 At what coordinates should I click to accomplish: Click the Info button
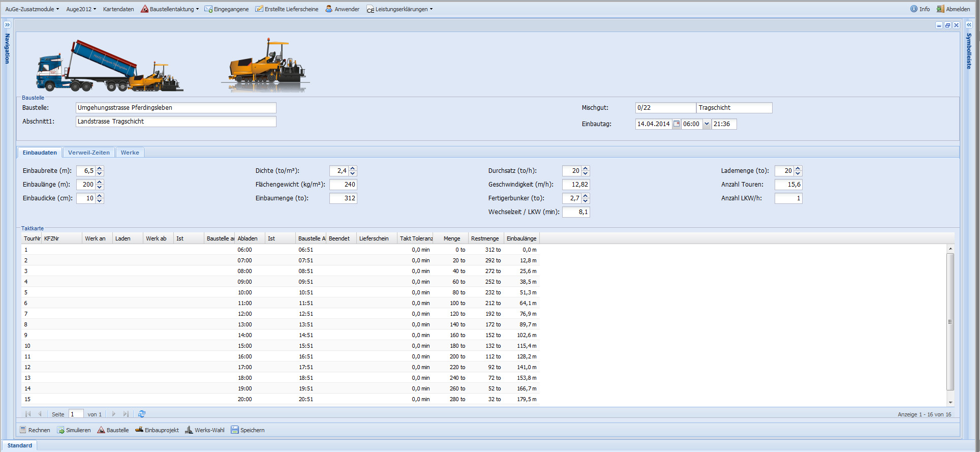[920, 9]
